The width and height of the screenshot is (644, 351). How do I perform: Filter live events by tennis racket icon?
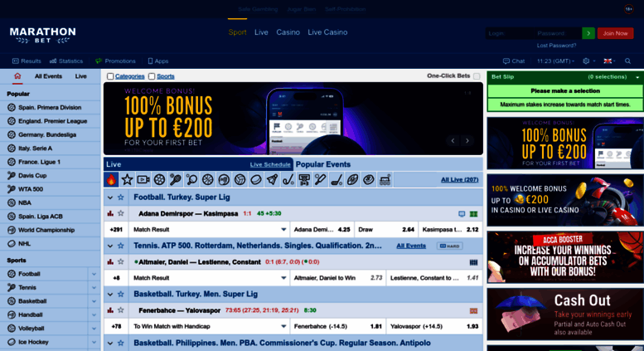(x=176, y=179)
